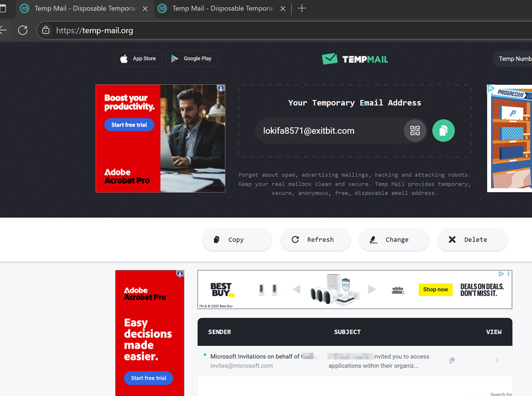The height and width of the screenshot is (396, 532).
Task: Click the Change email button
Action: tap(394, 239)
